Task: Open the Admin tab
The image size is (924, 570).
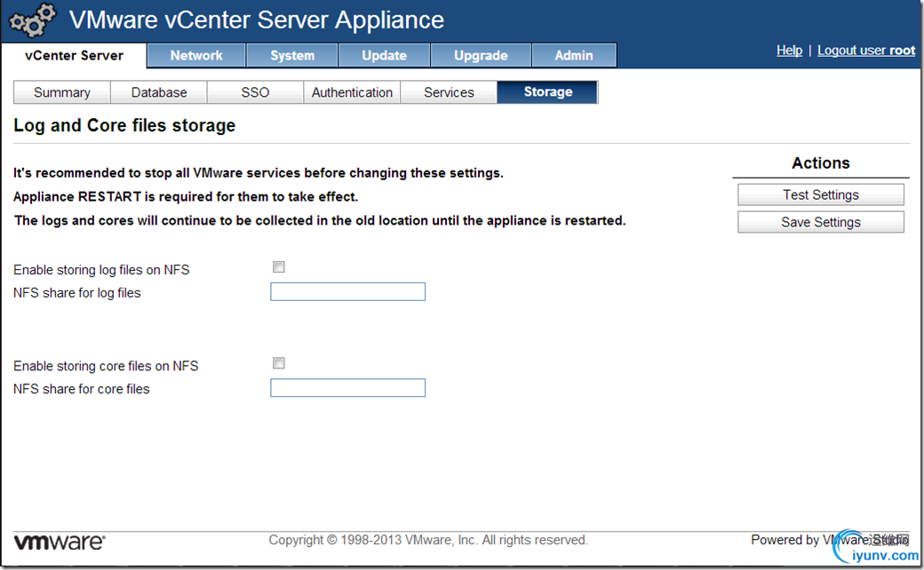Action: 574,55
